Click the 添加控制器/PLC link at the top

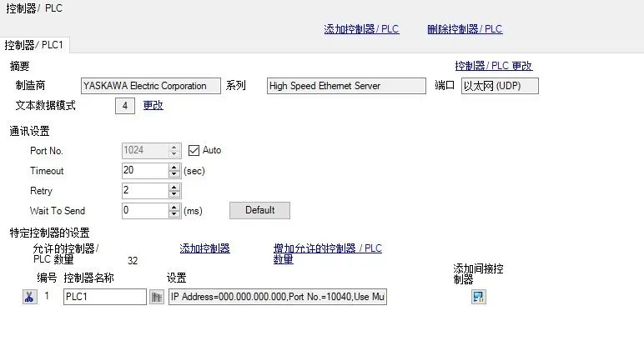tap(361, 29)
